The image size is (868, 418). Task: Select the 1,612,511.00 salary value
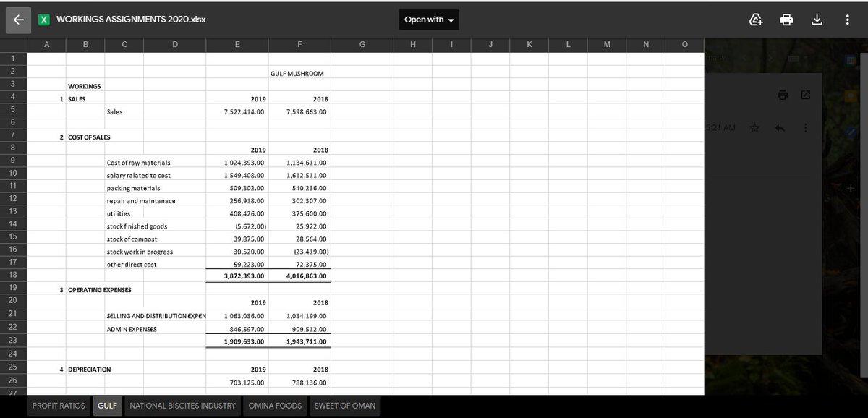pyautogui.click(x=307, y=176)
